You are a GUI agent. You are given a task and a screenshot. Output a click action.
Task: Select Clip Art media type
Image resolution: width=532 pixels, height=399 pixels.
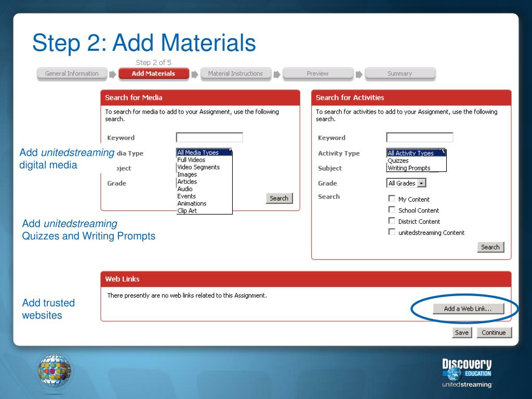(x=204, y=211)
